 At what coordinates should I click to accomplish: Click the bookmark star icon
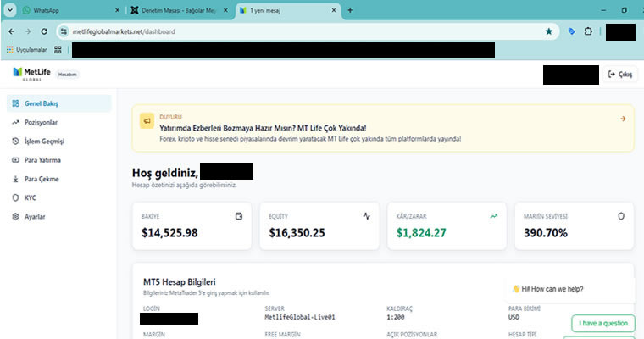point(549,31)
